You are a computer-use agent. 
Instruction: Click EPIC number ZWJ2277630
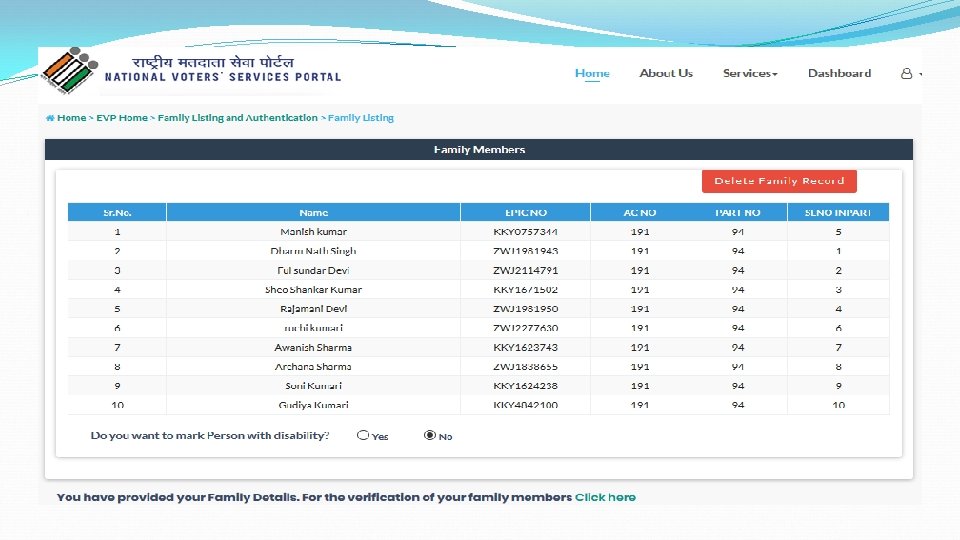pos(525,328)
